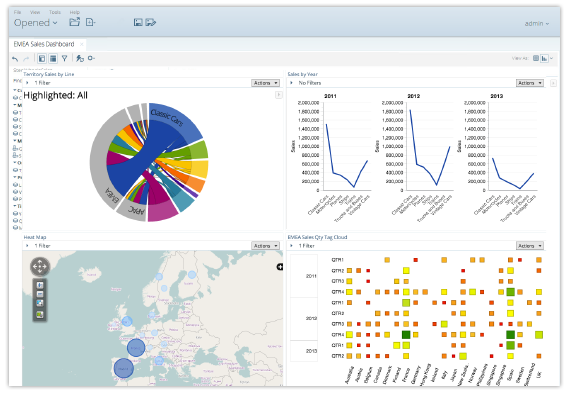Open the chart type dropdown chevron
The width and height of the screenshot is (570, 393).
[x=551, y=58]
